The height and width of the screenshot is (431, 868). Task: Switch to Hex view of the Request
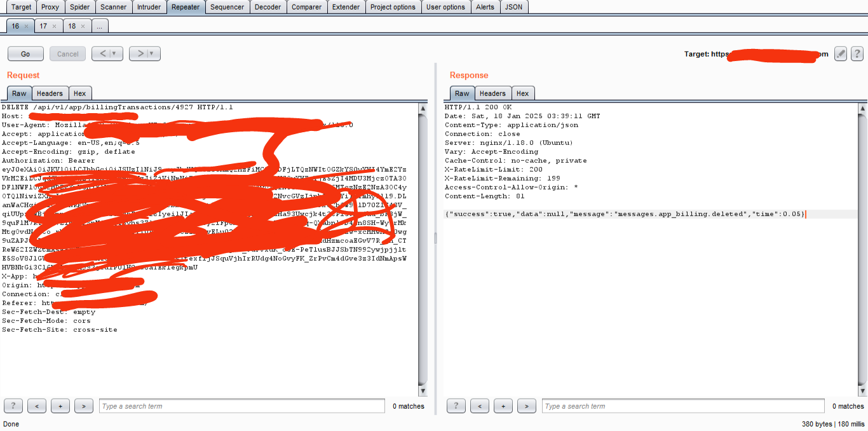[80, 93]
